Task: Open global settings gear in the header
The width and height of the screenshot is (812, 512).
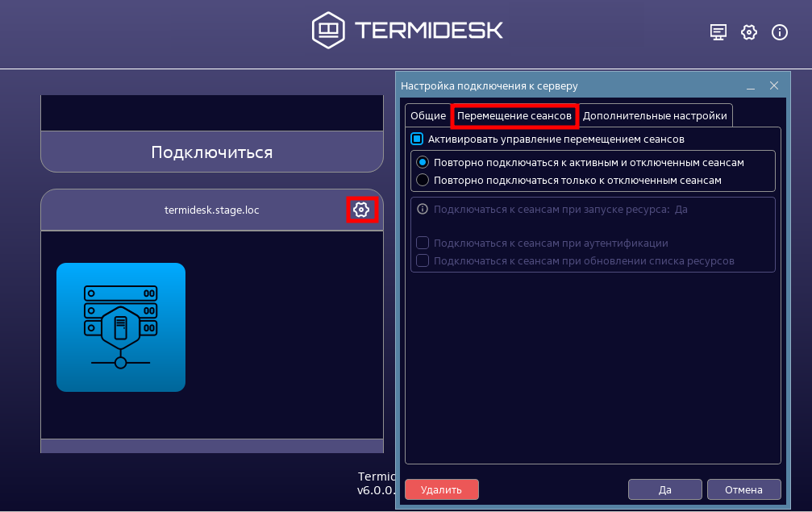Action: [x=749, y=32]
